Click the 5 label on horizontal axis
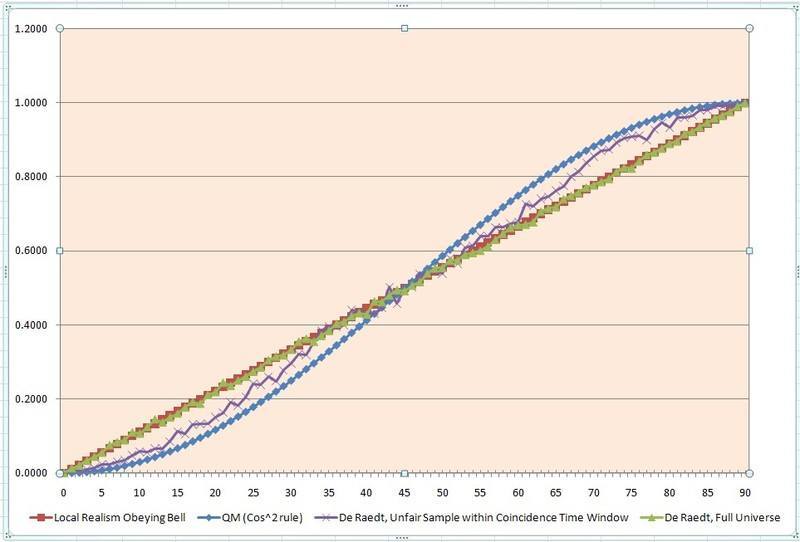This screenshot has height=542, width=800. coord(102,493)
